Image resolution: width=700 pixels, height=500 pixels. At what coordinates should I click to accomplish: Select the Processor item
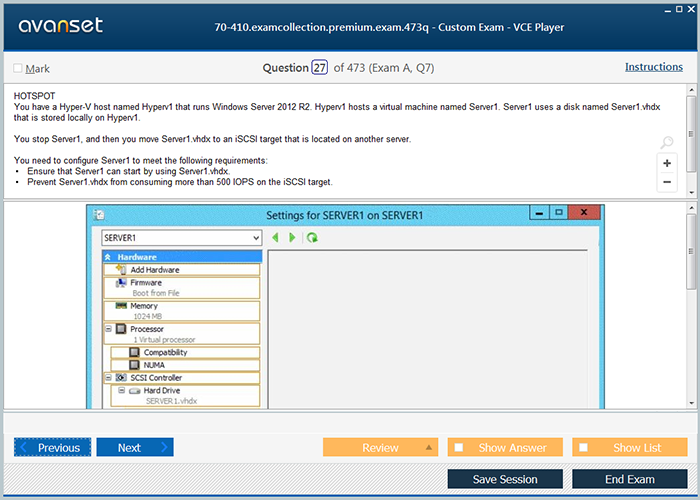(181, 334)
